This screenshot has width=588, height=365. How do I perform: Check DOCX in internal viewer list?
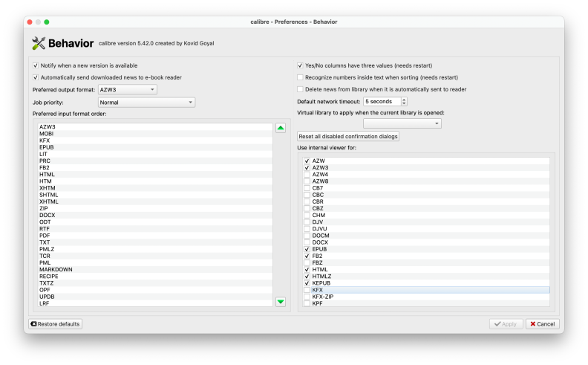307,242
